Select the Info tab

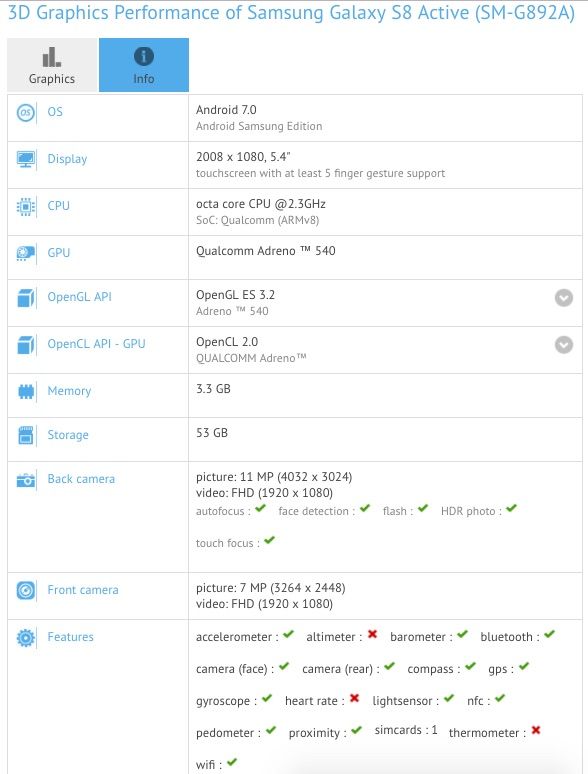[x=144, y=65]
